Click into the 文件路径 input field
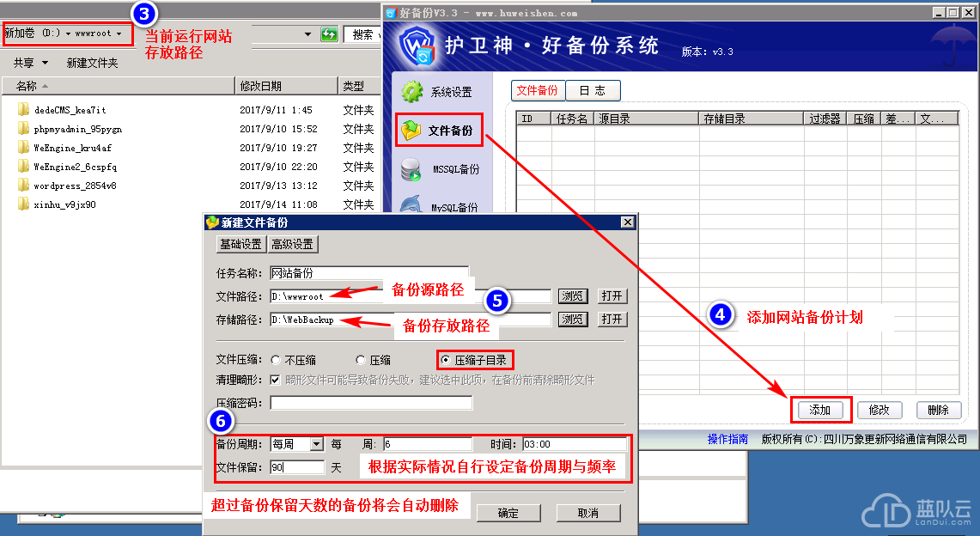 coord(410,296)
